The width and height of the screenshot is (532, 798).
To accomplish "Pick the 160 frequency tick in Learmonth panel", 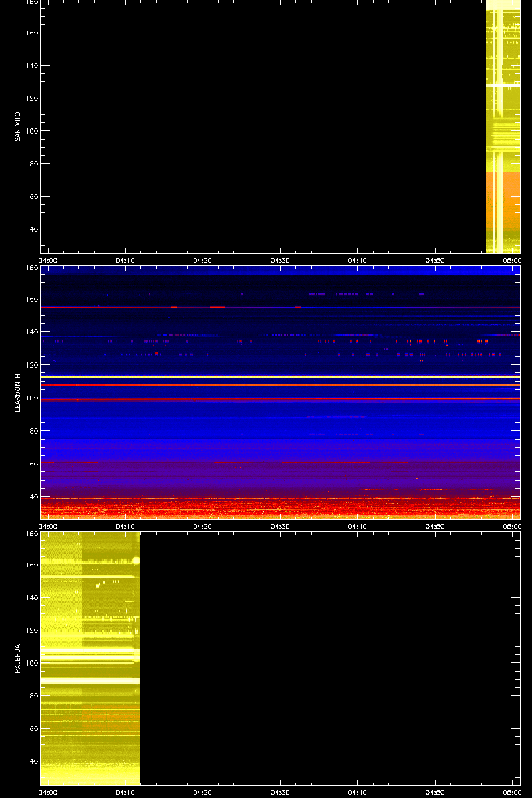I will (31, 299).
